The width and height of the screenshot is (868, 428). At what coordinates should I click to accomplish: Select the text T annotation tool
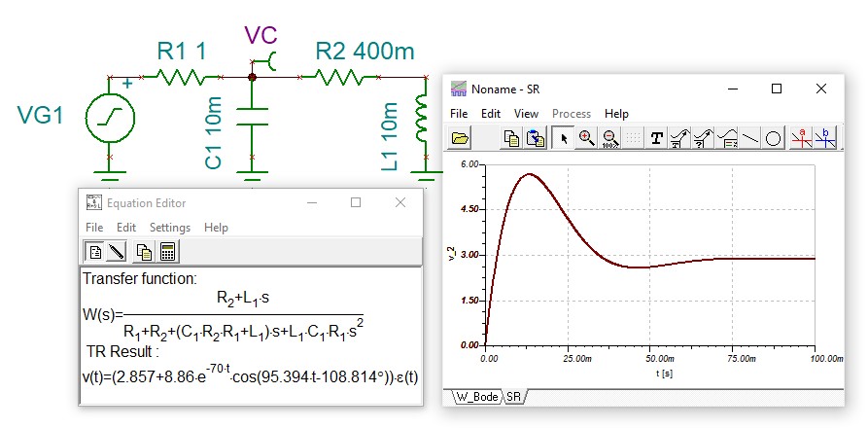pos(657,138)
